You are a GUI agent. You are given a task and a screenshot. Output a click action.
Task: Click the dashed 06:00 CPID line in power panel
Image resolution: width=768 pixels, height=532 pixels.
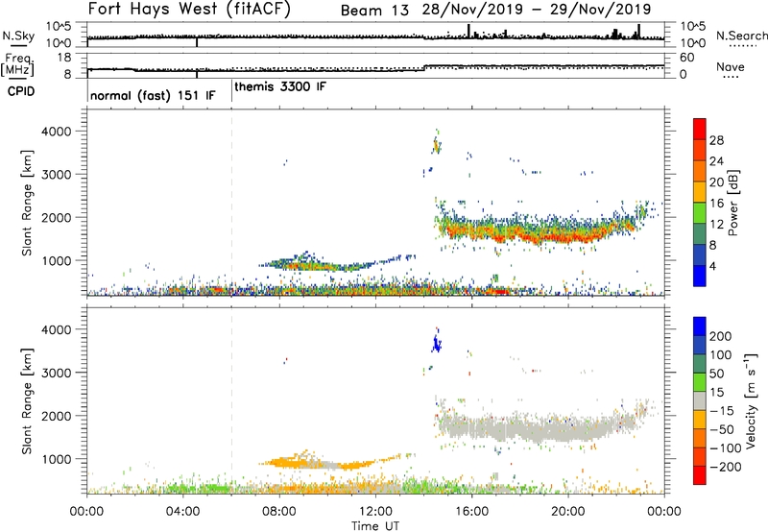231,203
